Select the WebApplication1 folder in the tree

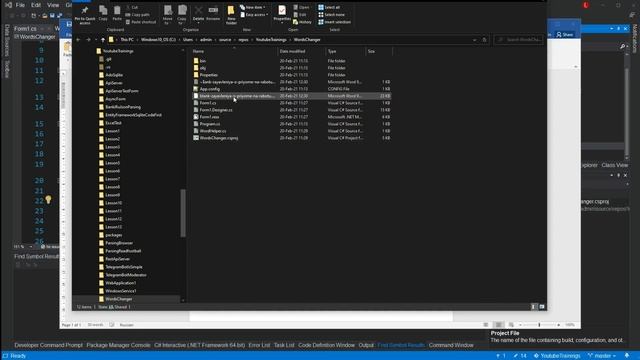pos(118,283)
